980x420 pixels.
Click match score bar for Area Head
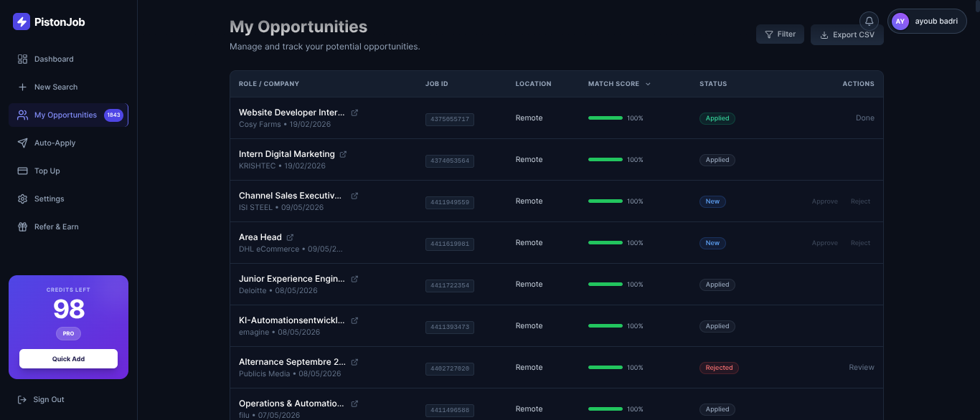point(606,242)
